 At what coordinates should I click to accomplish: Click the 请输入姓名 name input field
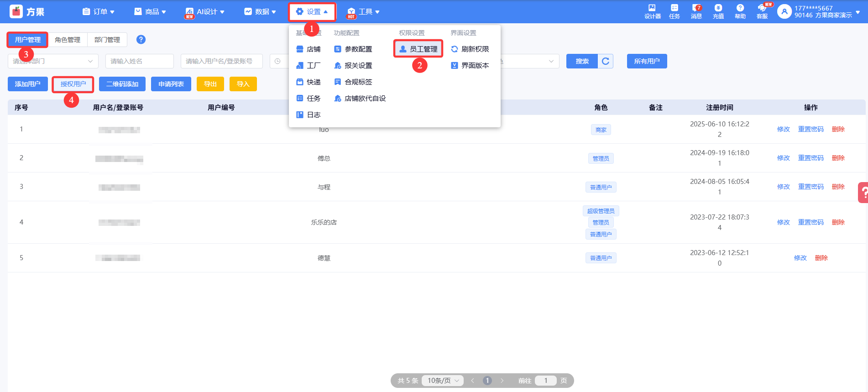(x=139, y=61)
